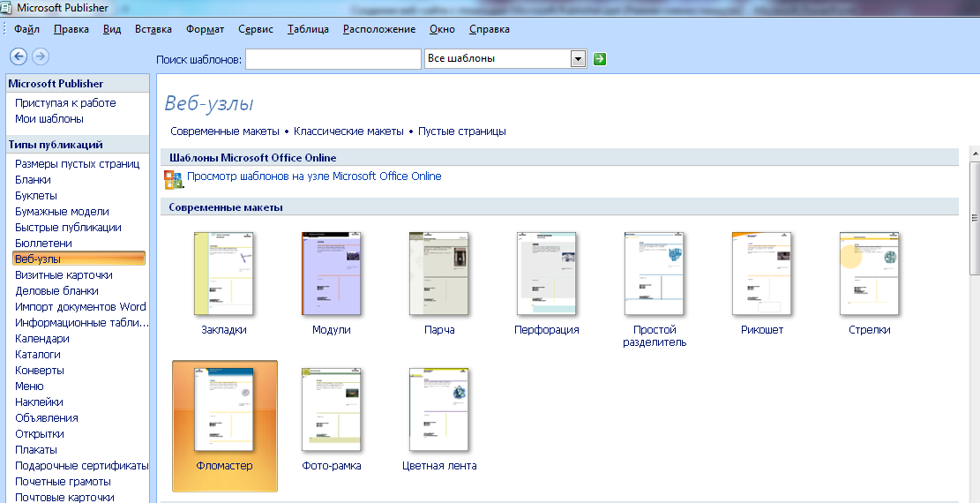Jump to 'Пустые страницы' link

point(462,131)
